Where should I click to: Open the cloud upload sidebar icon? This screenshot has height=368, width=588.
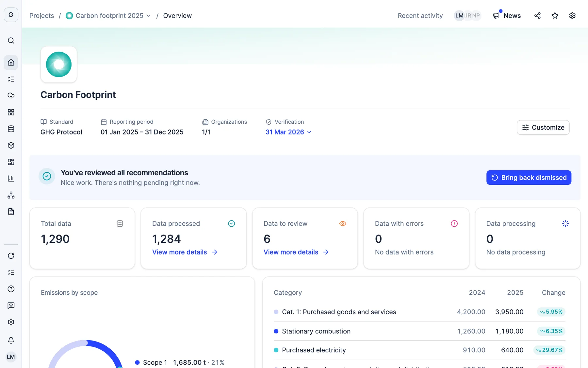click(x=11, y=96)
